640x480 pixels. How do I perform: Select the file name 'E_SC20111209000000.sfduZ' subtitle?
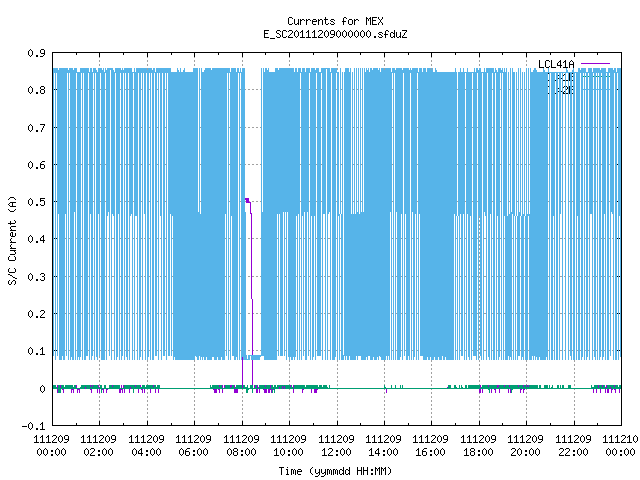(x=335, y=34)
